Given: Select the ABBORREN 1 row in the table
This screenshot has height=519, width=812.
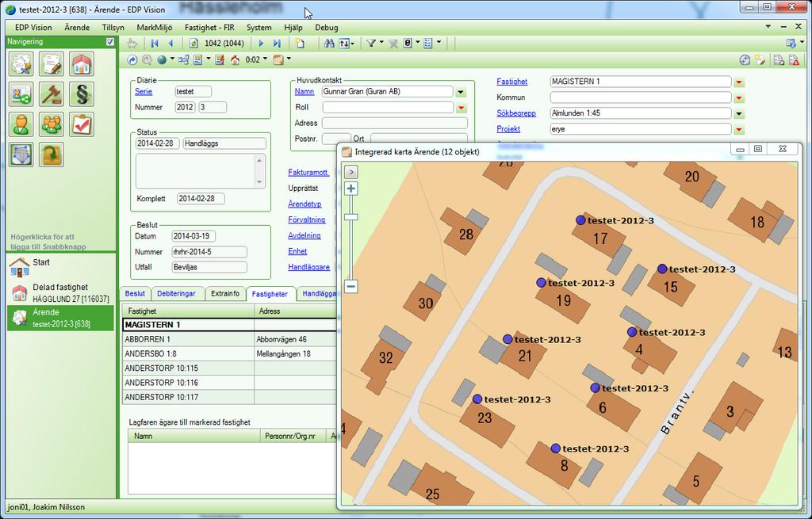Looking at the screenshot, I should 229,339.
